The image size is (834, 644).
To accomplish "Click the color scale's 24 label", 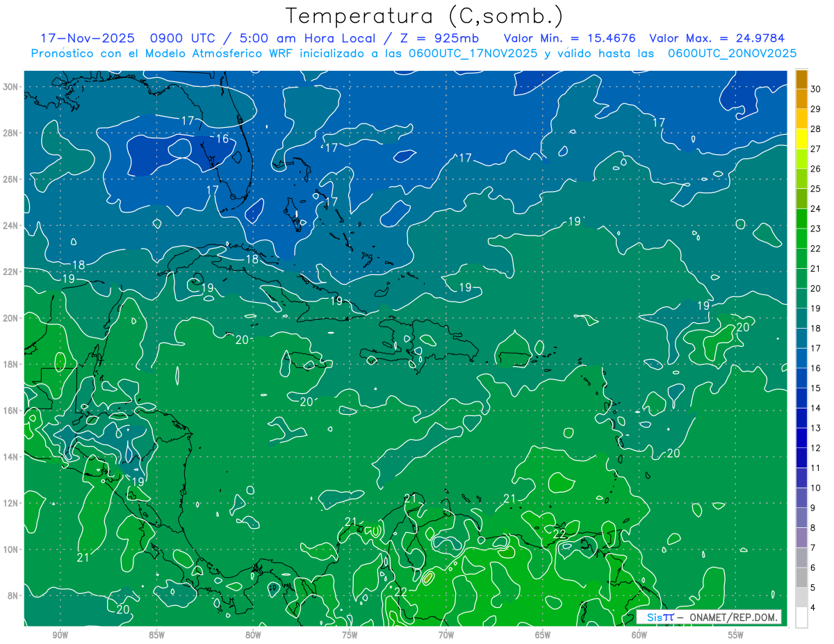I will [x=816, y=208].
